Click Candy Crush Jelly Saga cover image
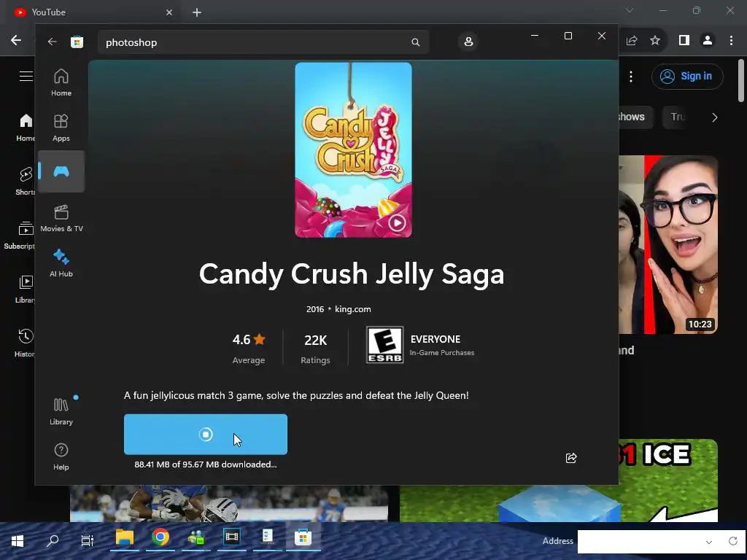 click(353, 150)
